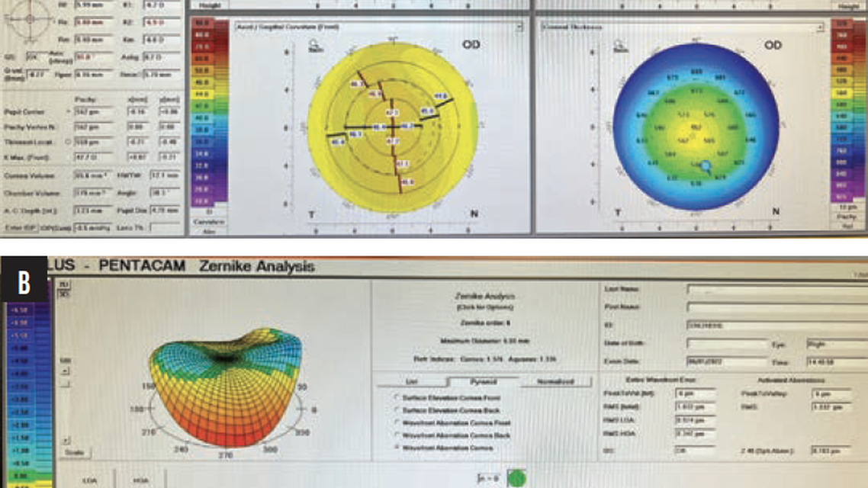The image size is (868, 488).
Task: Click the 9mm zoom icon on curvature map
Action: [x=313, y=45]
